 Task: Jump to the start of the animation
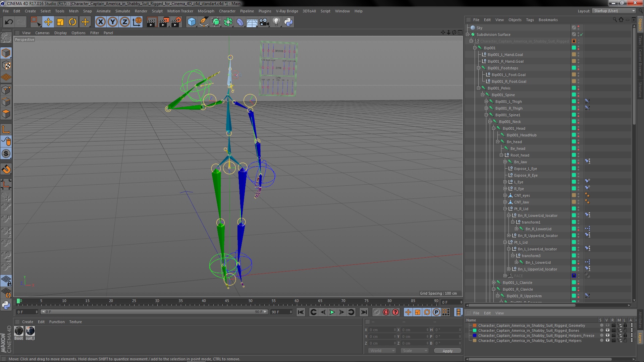click(301, 312)
